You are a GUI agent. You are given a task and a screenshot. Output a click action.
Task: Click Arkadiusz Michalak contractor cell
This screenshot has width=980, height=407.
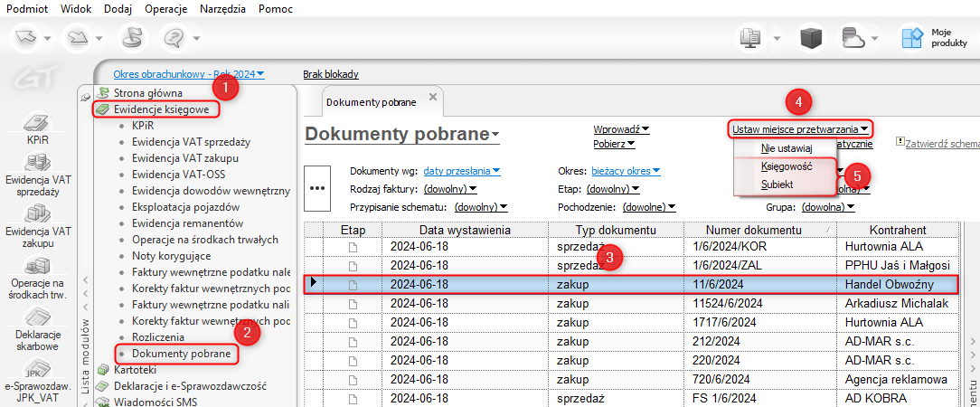tap(897, 303)
